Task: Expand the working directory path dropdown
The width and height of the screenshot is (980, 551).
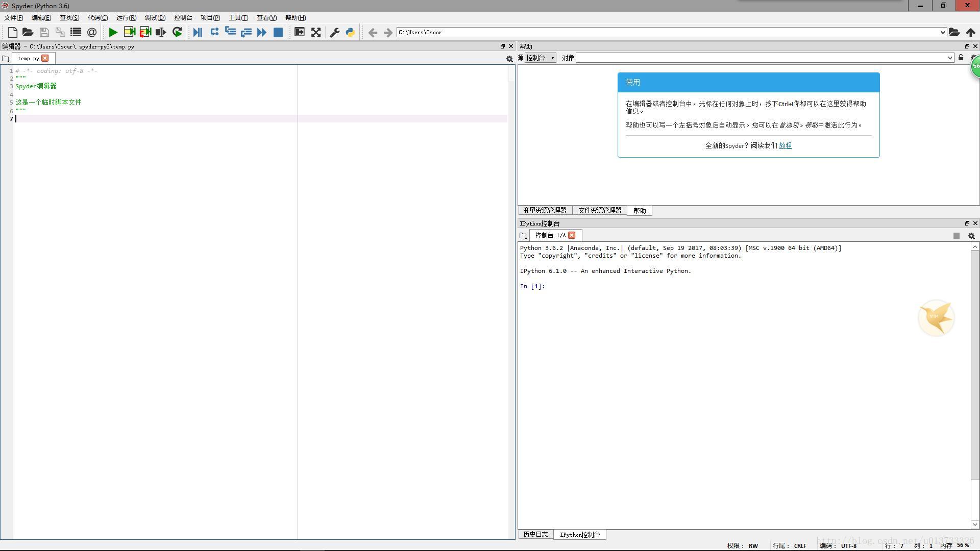Action: [x=943, y=32]
